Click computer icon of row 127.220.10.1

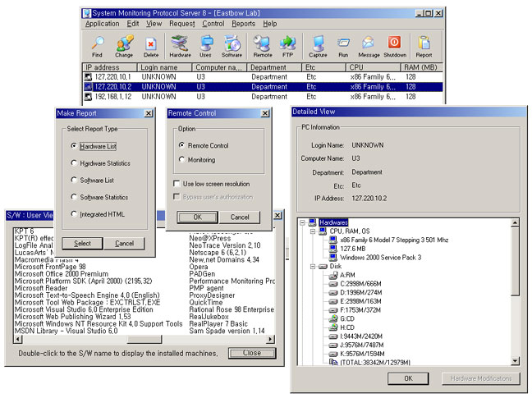coord(88,77)
